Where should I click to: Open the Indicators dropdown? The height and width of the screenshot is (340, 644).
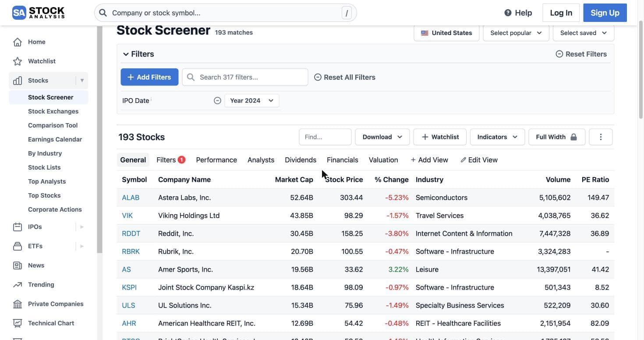click(x=497, y=137)
